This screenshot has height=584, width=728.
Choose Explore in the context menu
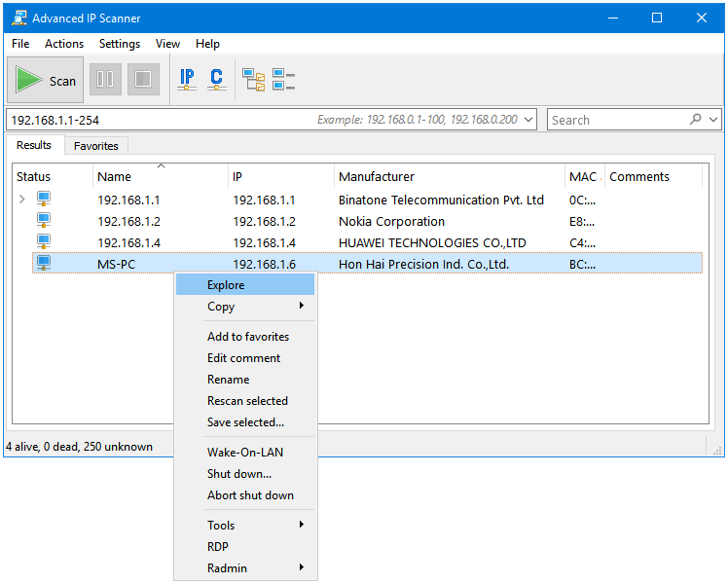pyautogui.click(x=245, y=284)
